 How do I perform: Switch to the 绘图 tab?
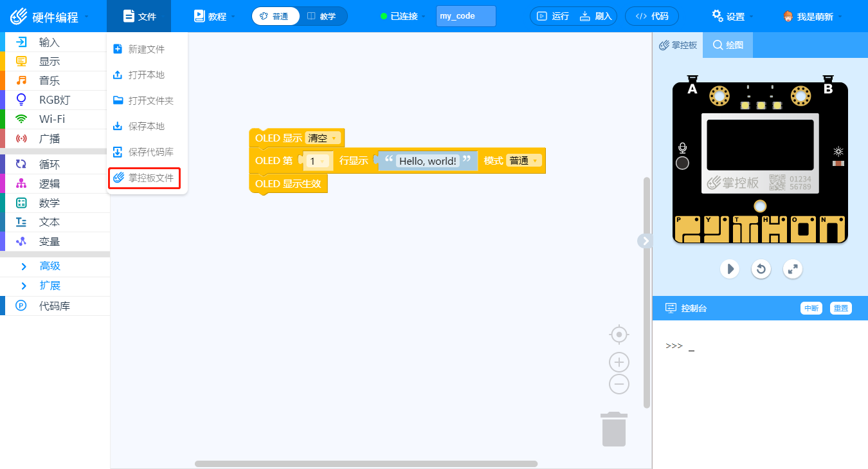pos(728,45)
